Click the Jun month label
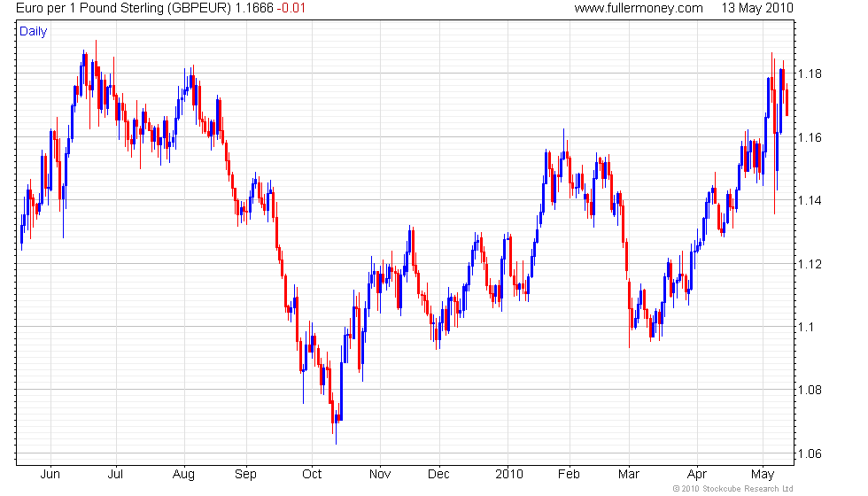The height and width of the screenshot is (496, 868). tap(50, 475)
